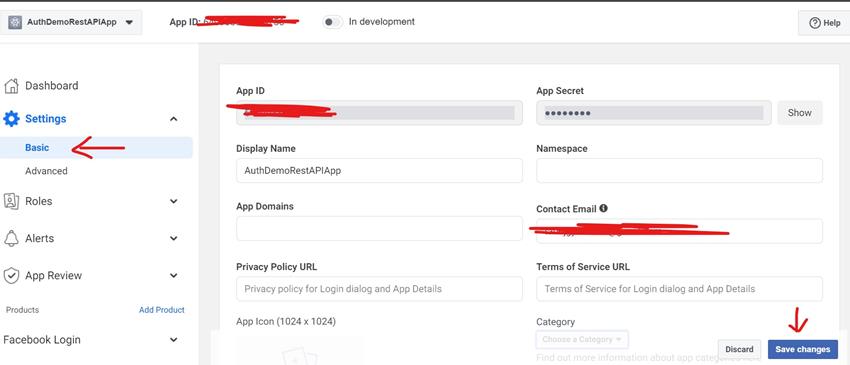Click the Contact Email input field

point(679,231)
